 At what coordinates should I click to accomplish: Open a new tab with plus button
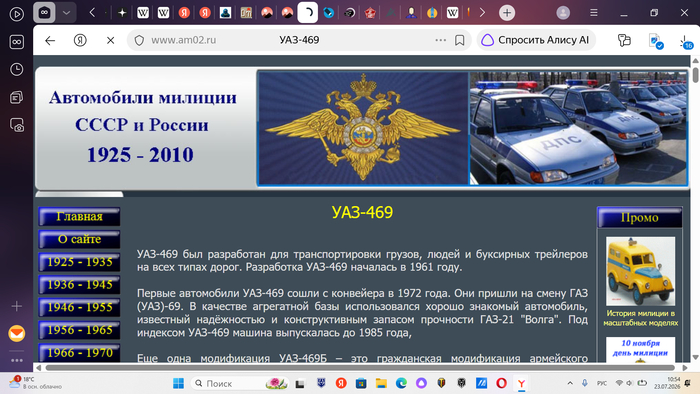(507, 13)
